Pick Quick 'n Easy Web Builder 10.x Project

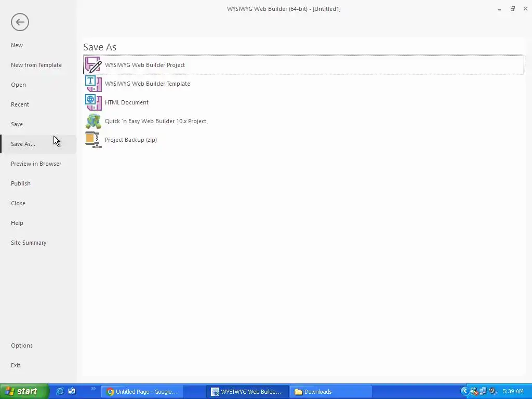coord(155,121)
